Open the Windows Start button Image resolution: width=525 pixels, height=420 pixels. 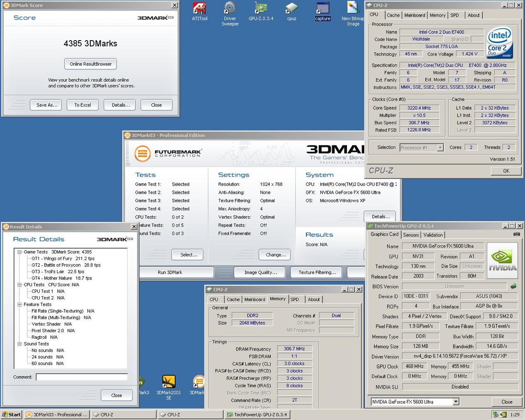coord(11,414)
